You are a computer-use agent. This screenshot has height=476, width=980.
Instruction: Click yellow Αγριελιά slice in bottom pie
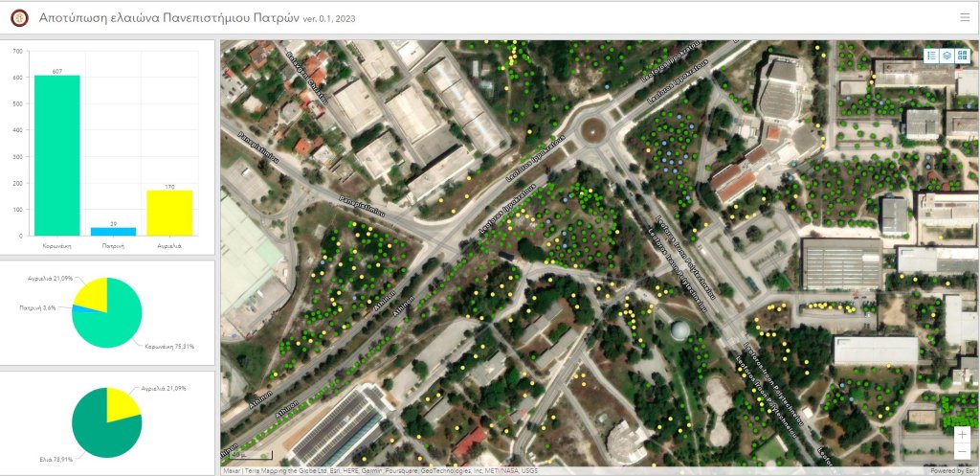pyautogui.click(x=122, y=403)
